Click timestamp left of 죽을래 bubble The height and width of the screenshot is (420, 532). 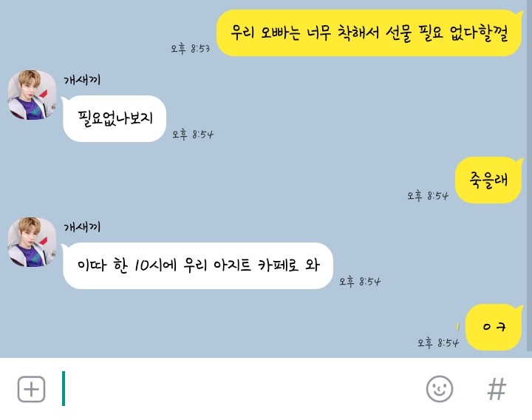428,196
